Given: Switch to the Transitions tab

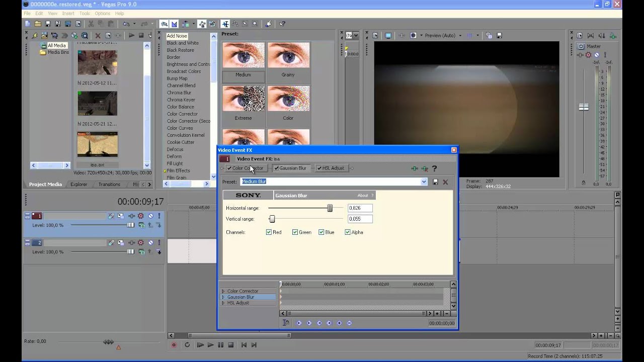Looking at the screenshot, I should coord(109,185).
